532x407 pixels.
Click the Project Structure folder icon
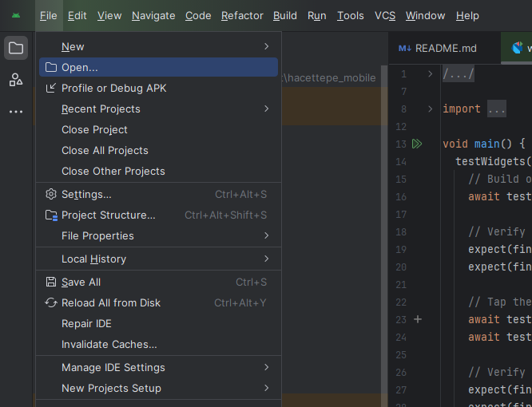[x=51, y=215]
